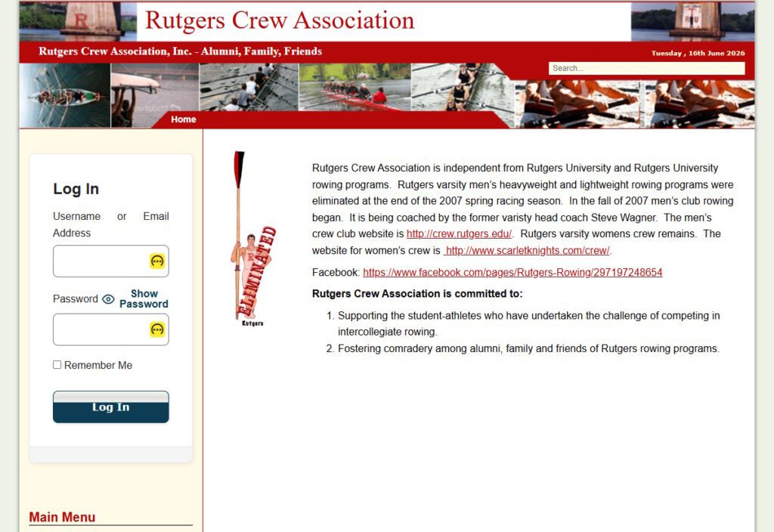Check the Remember Me checkbox
The image size is (774, 532).
(x=57, y=365)
